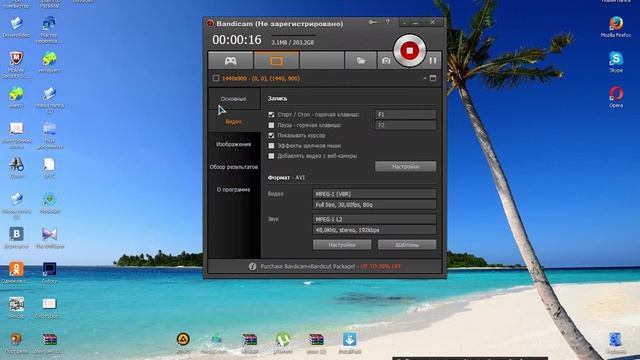Image resolution: width=640 pixels, height=360 pixels.
Task: Click the 1440x900 capture area text
Action: pyautogui.click(x=261, y=78)
